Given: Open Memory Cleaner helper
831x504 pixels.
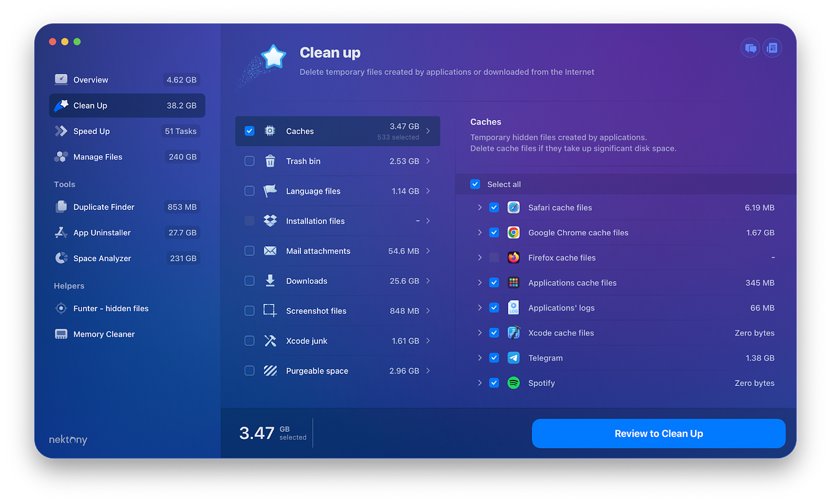Looking at the screenshot, I should pos(127,334).
